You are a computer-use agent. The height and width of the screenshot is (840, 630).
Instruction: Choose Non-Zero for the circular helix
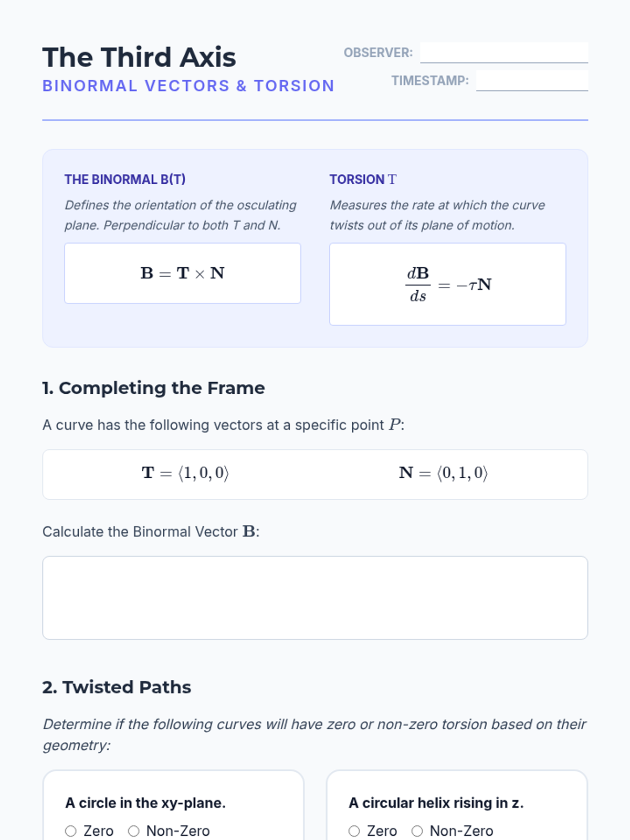click(x=417, y=831)
